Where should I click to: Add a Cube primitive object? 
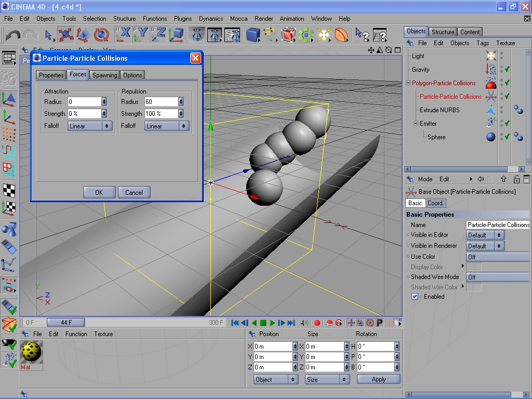coord(253,35)
